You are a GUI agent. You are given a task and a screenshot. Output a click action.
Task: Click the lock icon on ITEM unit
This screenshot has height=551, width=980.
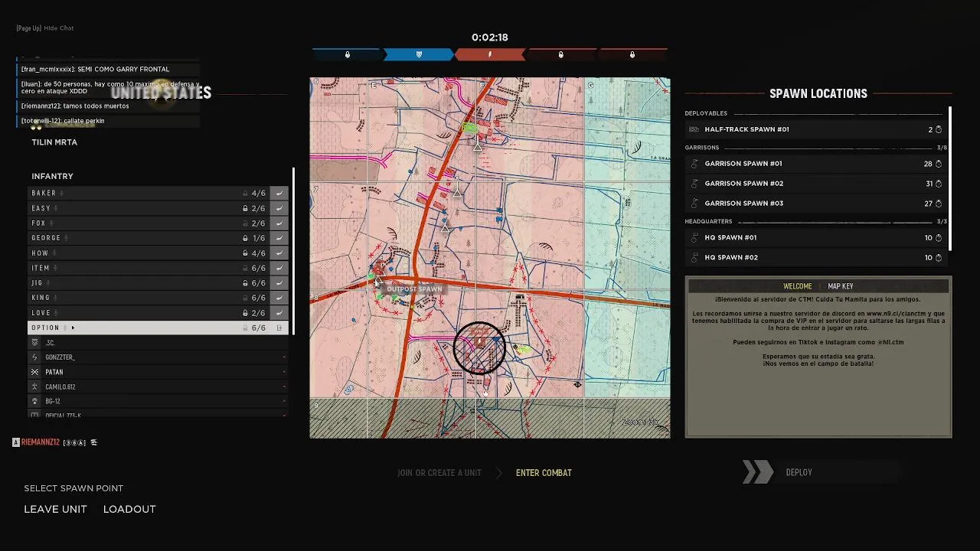tap(245, 268)
